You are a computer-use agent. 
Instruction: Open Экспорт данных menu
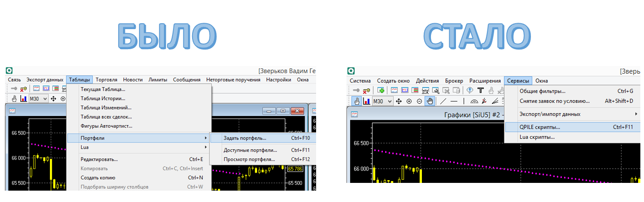(45, 80)
